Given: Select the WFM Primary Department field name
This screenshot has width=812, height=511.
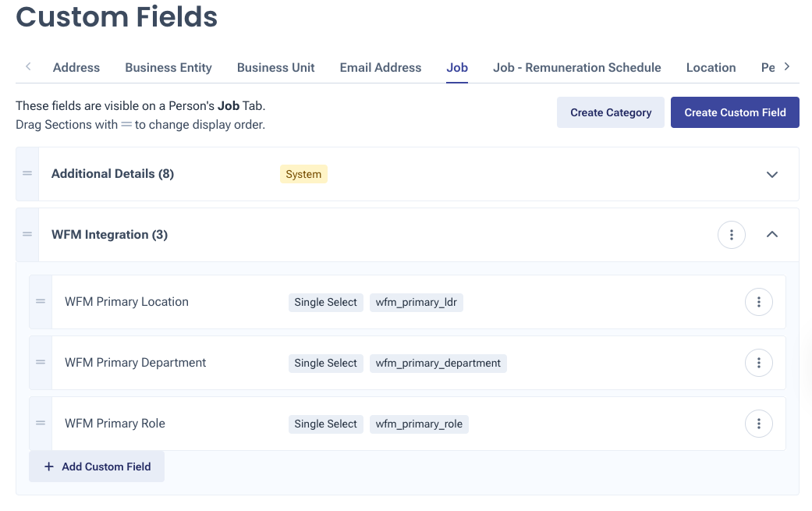Looking at the screenshot, I should 136,363.
